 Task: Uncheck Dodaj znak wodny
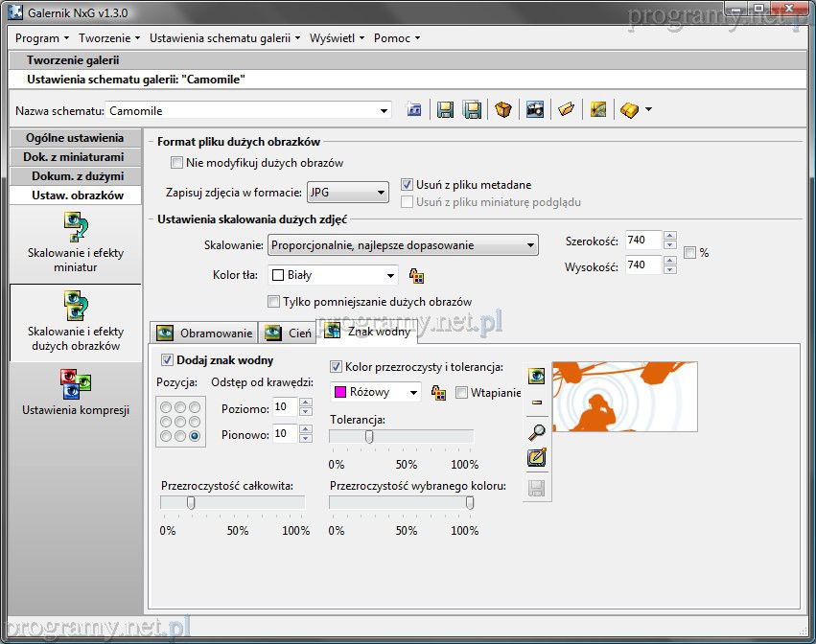coord(168,360)
